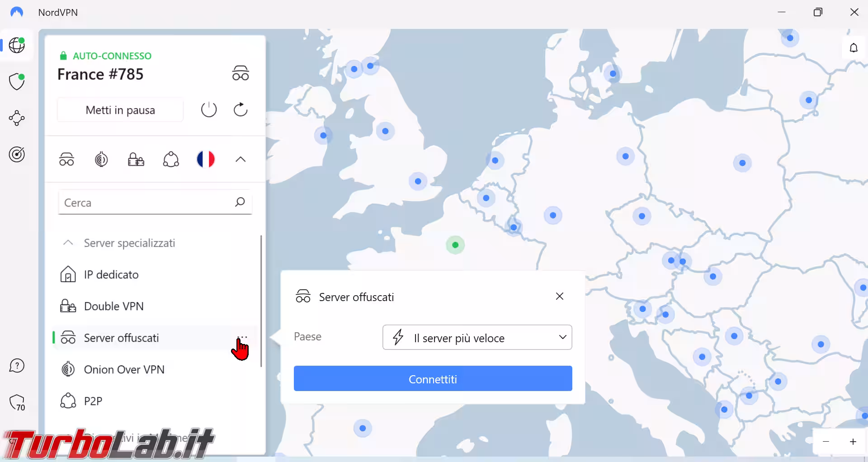Open the three-dot menu for Server offuscati
The image size is (868, 462).
[242, 337]
